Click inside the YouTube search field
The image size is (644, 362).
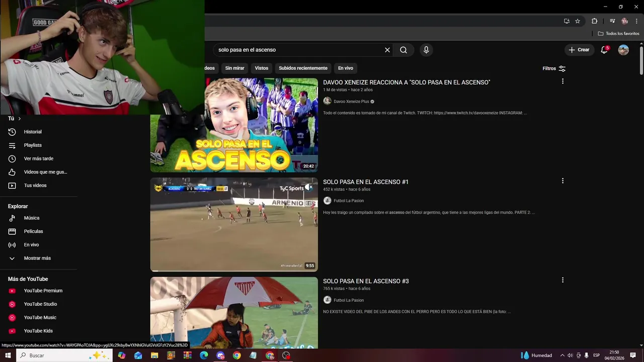(x=299, y=50)
